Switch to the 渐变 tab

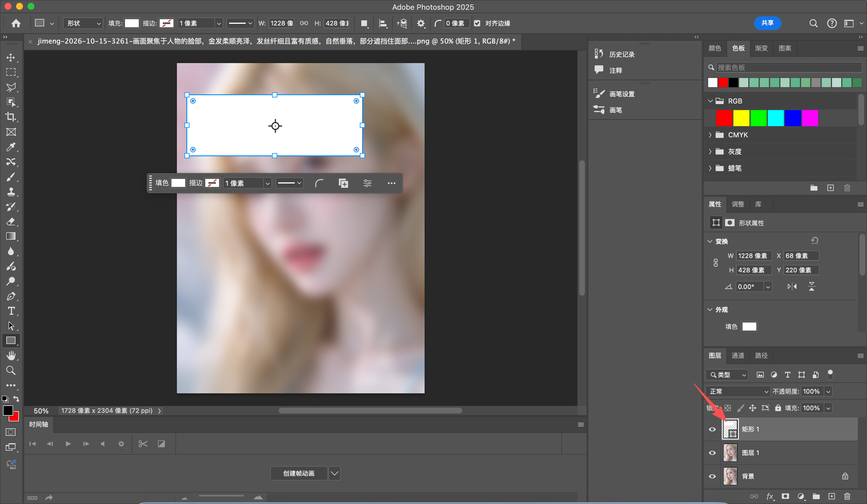[x=761, y=48]
